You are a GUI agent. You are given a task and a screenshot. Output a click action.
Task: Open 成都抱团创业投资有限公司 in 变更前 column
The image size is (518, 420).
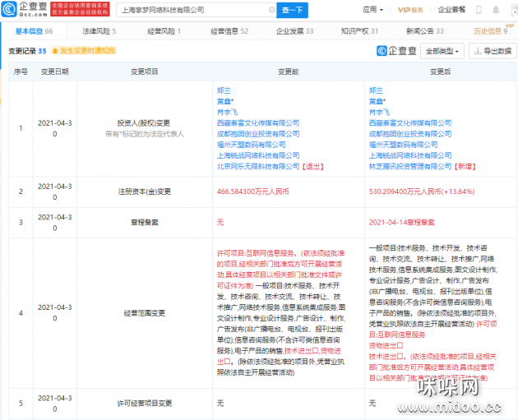[x=258, y=134]
